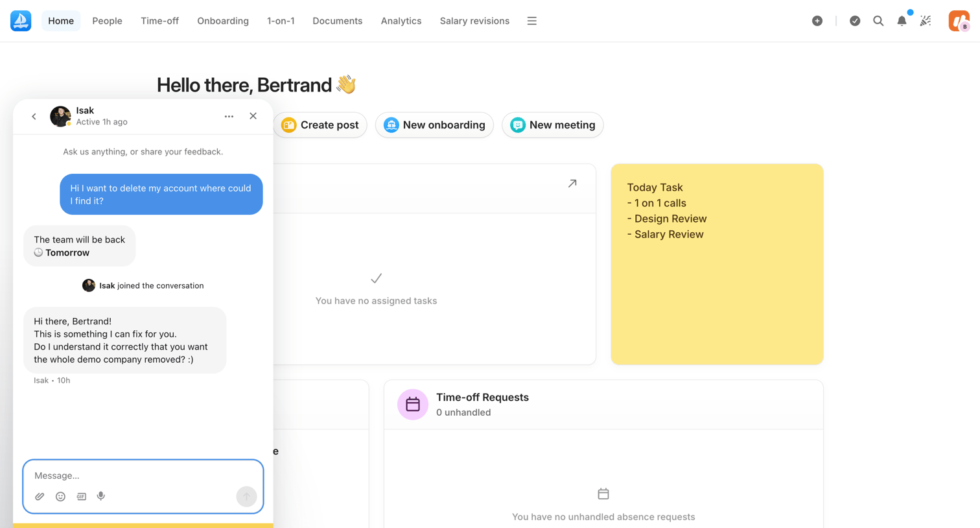Click 'You have no assigned tasks' text
This screenshot has width=980, height=528.
pos(376,300)
